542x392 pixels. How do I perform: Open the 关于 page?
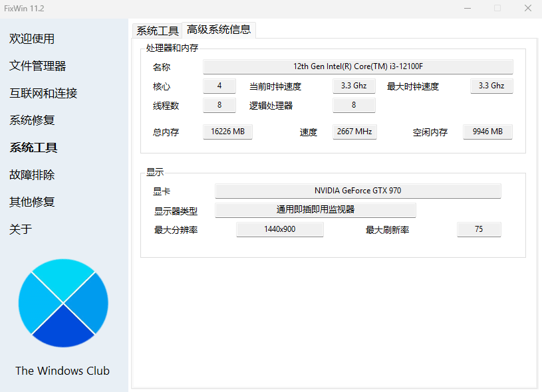21,229
